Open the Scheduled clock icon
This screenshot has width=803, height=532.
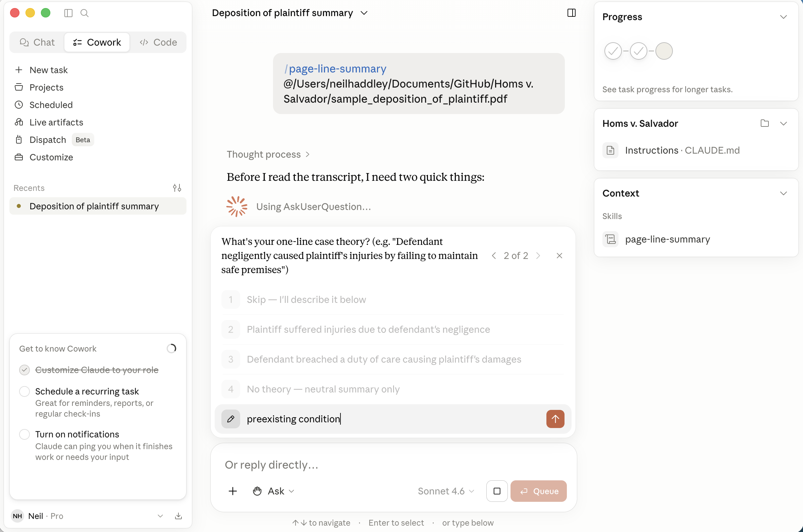click(19, 105)
